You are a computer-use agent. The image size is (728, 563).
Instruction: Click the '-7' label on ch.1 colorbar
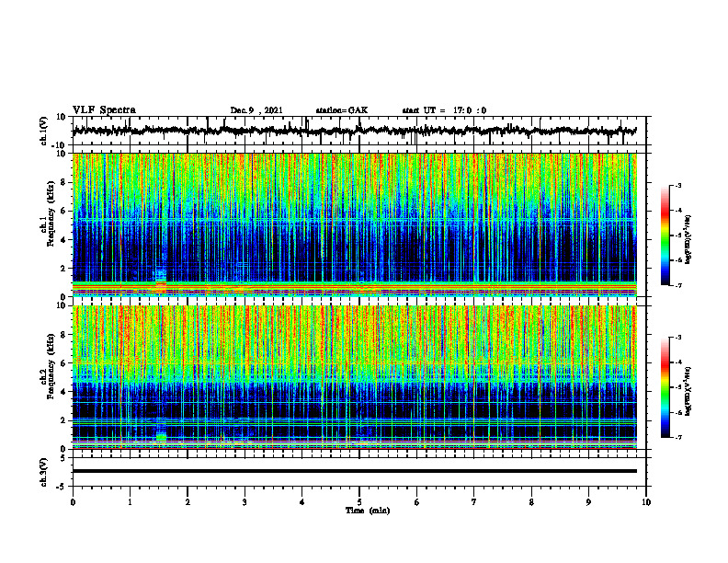[677, 285]
